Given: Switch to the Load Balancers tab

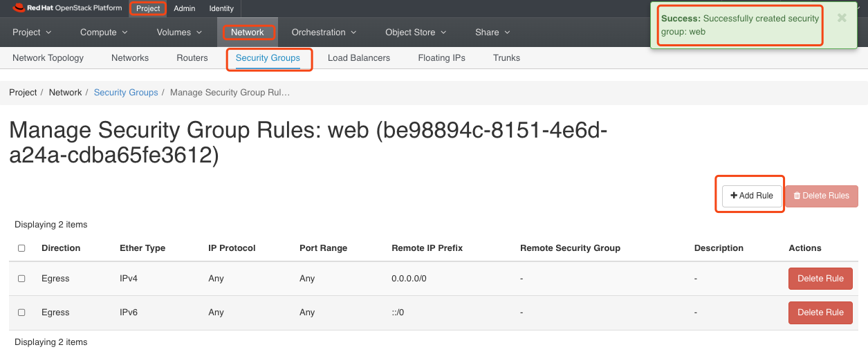Looking at the screenshot, I should coord(358,58).
